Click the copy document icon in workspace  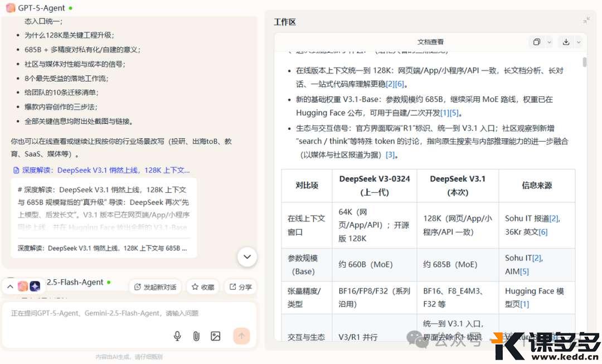click(x=537, y=42)
